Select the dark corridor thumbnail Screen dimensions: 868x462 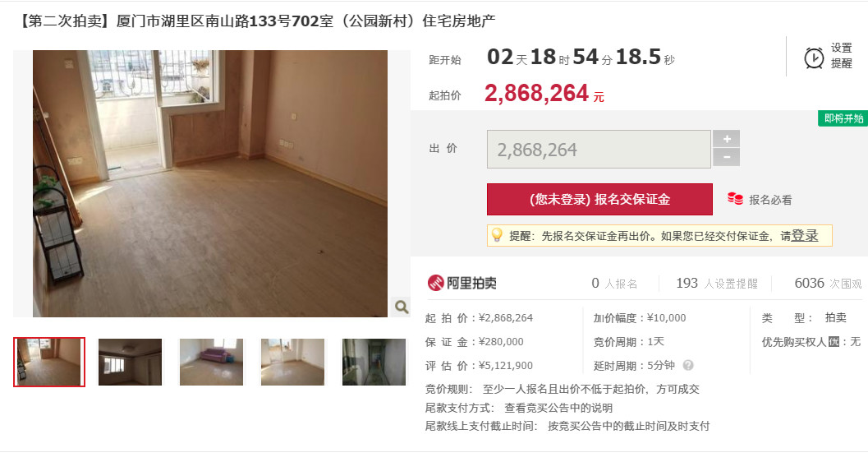(x=374, y=362)
